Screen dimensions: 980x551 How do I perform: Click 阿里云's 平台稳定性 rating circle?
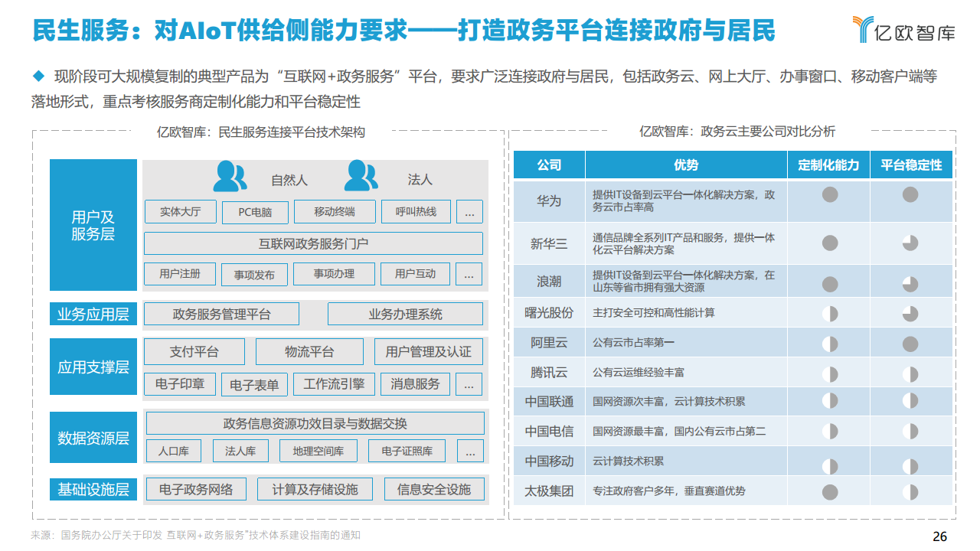(911, 344)
